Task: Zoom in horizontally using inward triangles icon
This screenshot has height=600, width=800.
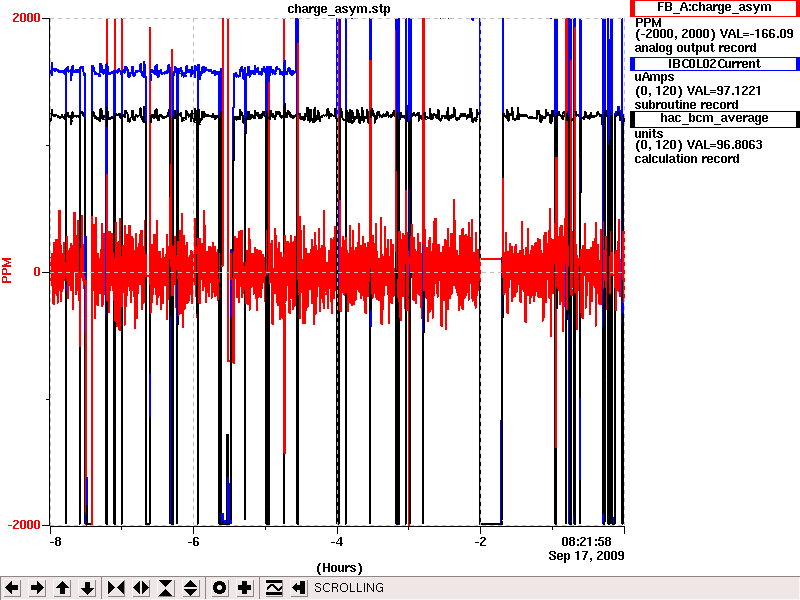Action: (116, 588)
